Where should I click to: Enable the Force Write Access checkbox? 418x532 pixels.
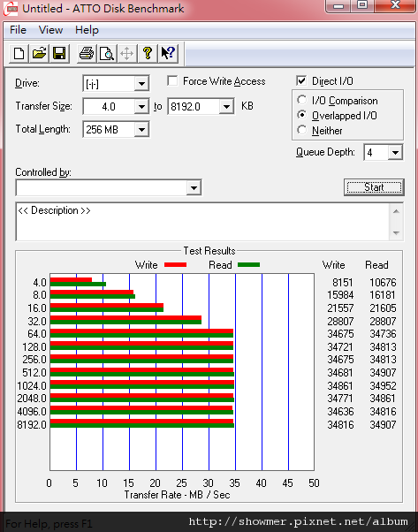tap(172, 81)
